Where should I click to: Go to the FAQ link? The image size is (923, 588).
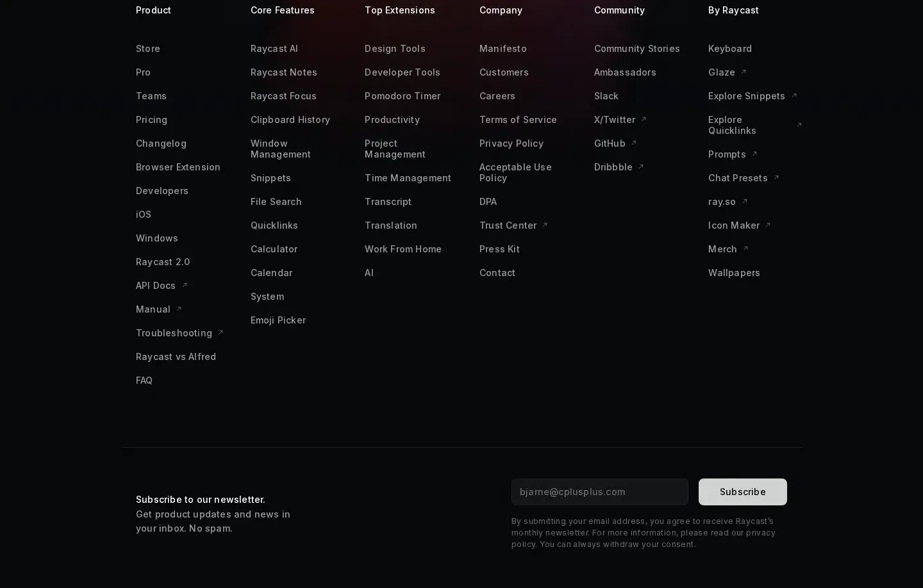[144, 380]
